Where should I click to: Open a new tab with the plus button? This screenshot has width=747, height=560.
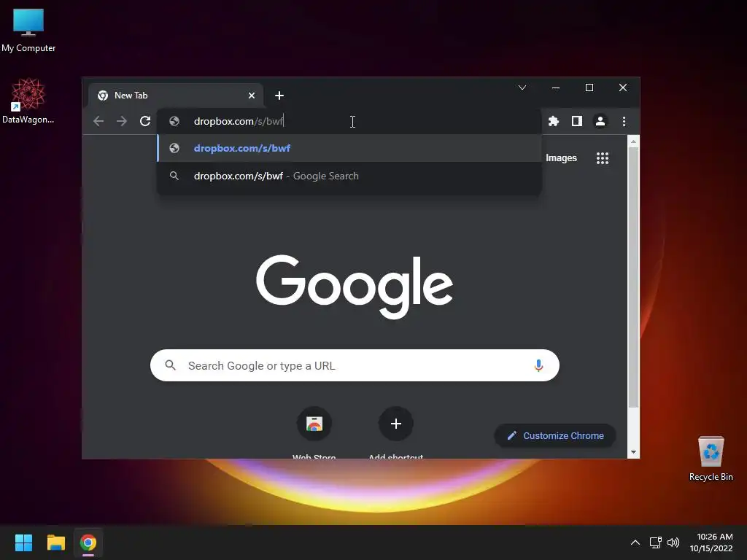click(279, 96)
